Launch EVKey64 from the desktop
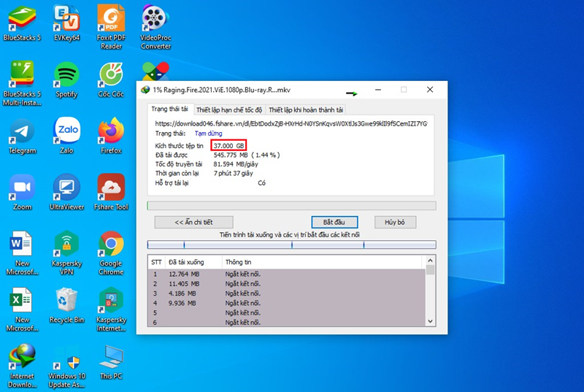This screenshot has height=392, width=584. point(66,23)
